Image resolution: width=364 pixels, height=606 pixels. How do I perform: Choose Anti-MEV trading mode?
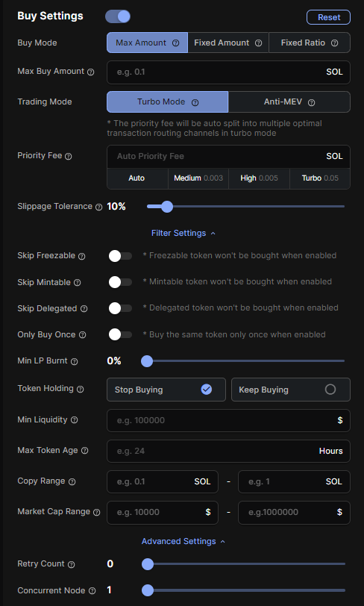289,102
